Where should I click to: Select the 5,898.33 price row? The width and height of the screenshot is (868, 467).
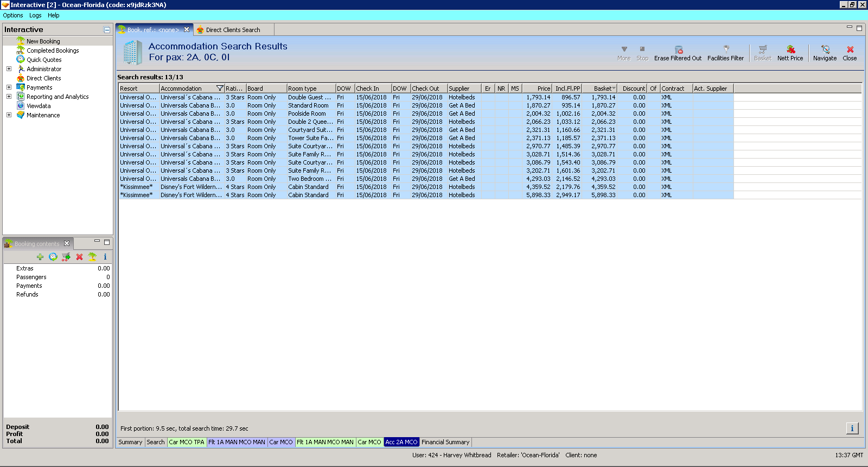[426, 195]
